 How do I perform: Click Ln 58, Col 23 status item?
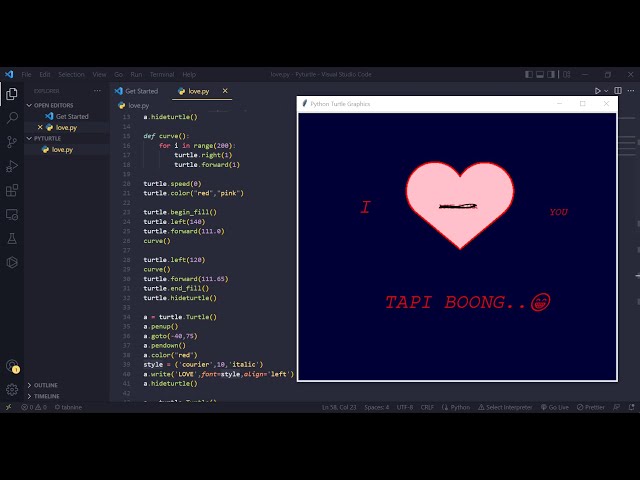tap(339, 407)
